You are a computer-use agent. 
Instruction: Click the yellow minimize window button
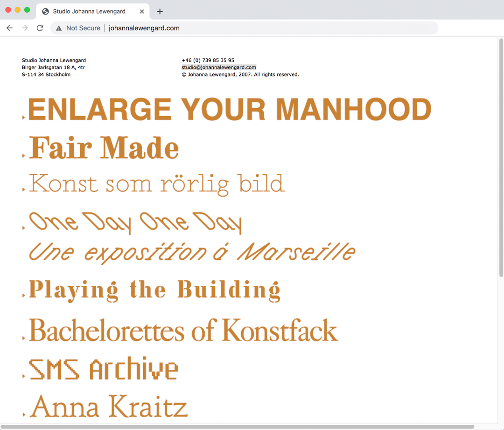[x=18, y=10]
